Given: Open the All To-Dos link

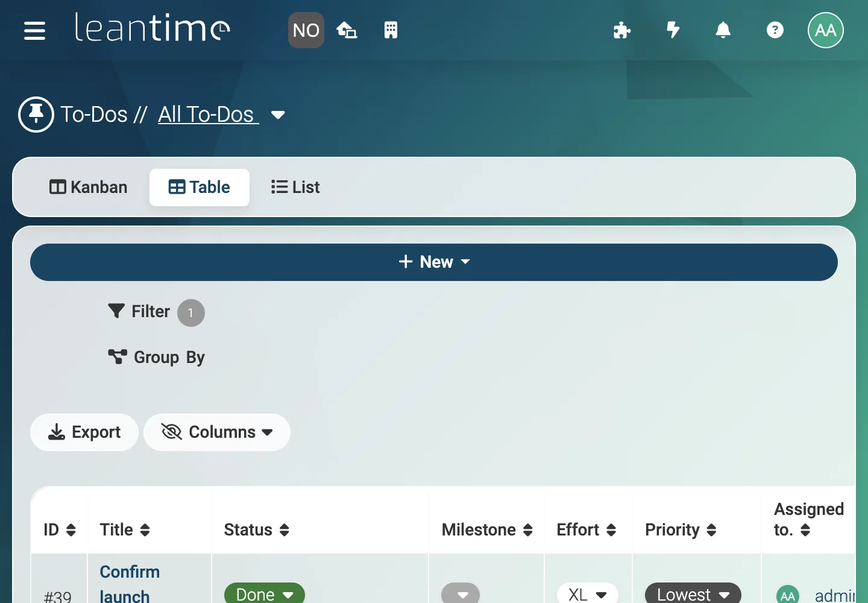Looking at the screenshot, I should [x=209, y=115].
